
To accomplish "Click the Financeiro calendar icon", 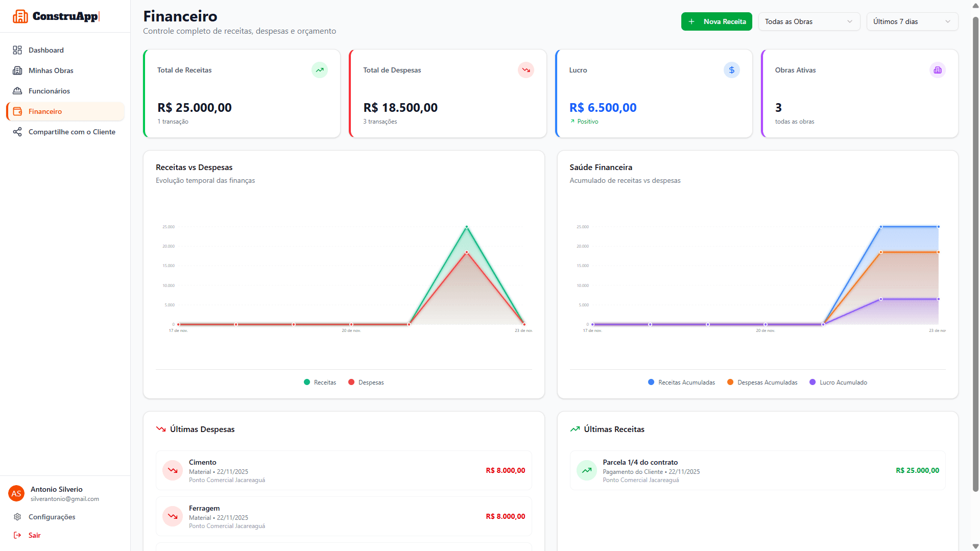I will click(18, 111).
